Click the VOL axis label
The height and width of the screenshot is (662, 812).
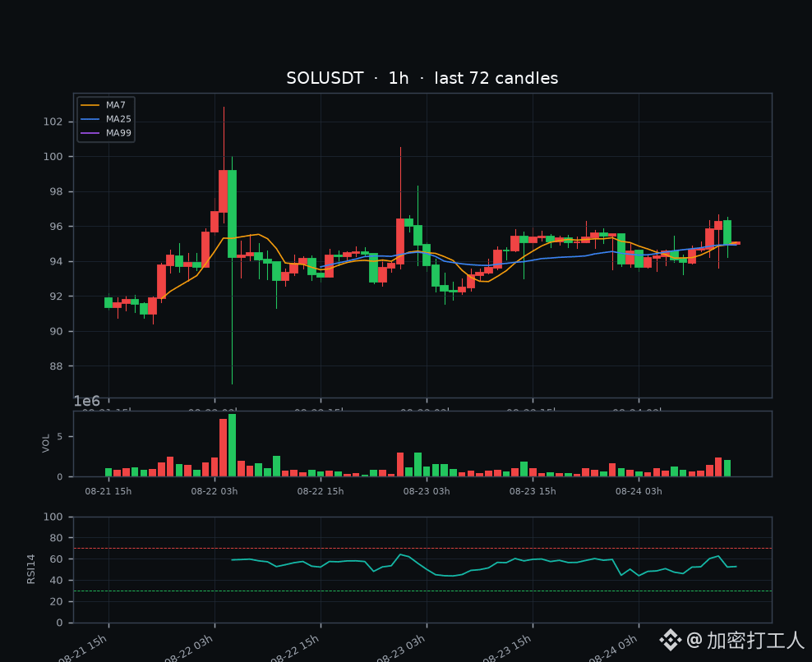coord(45,444)
